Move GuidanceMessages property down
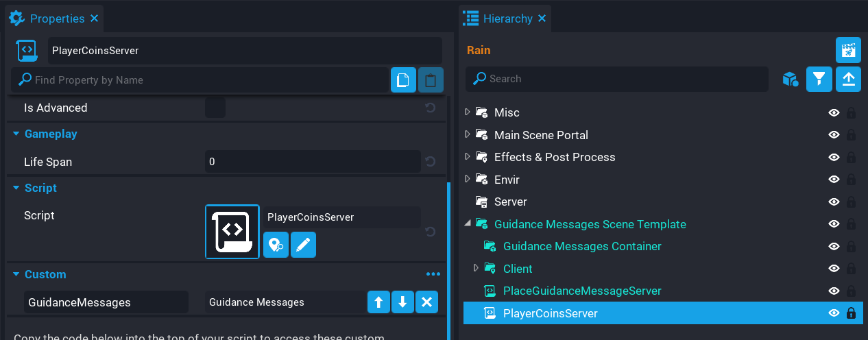This screenshot has width=868, height=340. pyautogui.click(x=402, y=302)
